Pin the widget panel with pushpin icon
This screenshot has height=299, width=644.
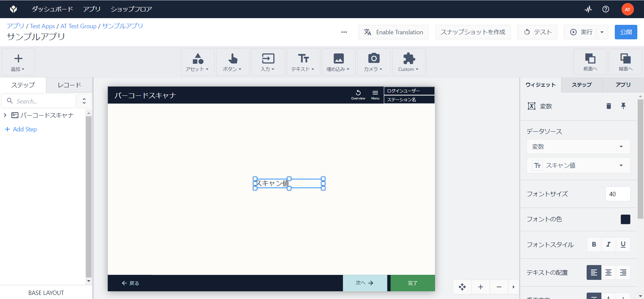[623, 106]
